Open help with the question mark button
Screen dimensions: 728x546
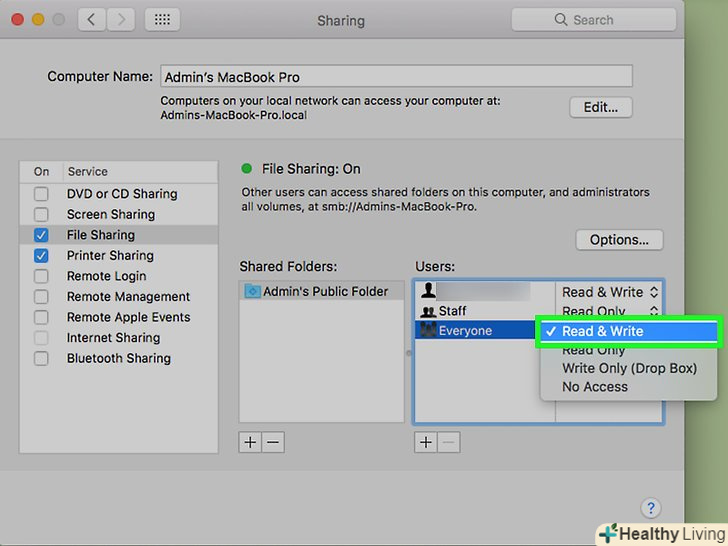[650, 508]
